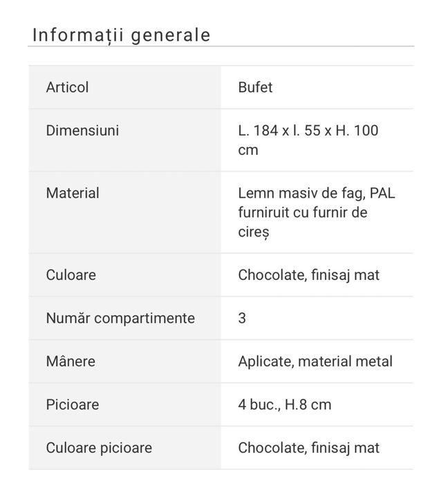This screenshot has height=484, width=448.
Task: Select the compartment count '3'
Action: [x=242, y=318]
